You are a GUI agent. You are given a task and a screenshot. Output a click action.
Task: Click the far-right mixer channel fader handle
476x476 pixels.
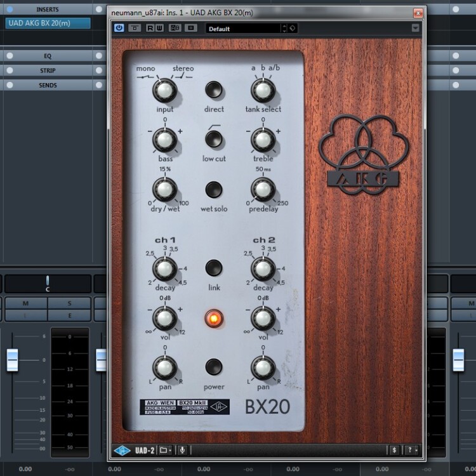[458, 360]
